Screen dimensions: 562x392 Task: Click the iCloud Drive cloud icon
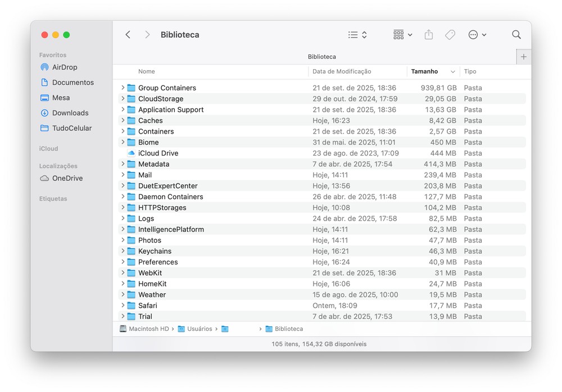132,153
